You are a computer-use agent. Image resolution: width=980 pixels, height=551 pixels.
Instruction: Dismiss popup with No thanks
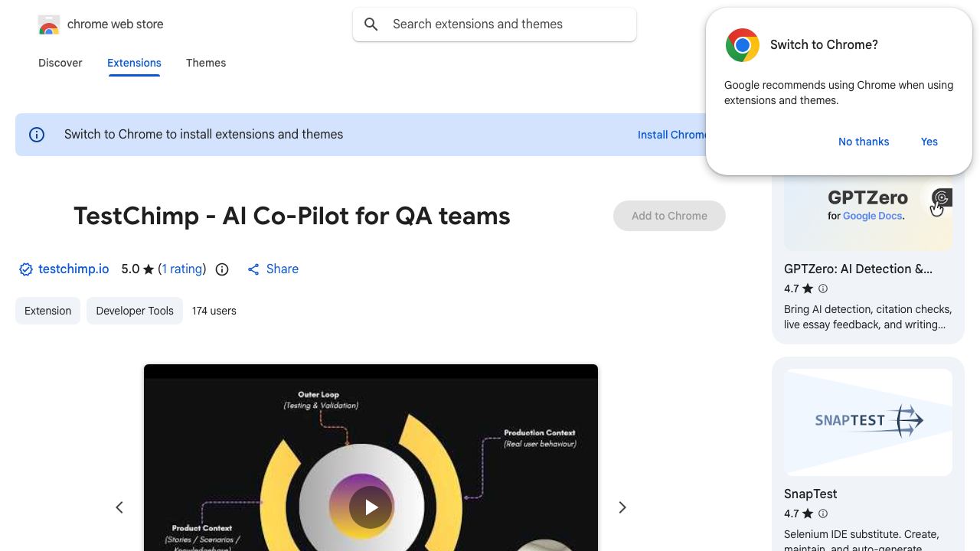click(864, 142)
